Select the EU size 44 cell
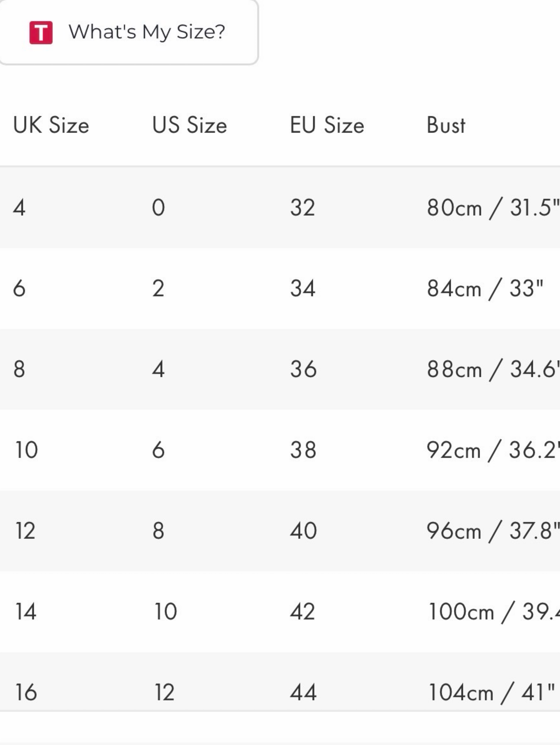Image resolution: width=560 pixels, height=745 pixels. click(303, 693)
